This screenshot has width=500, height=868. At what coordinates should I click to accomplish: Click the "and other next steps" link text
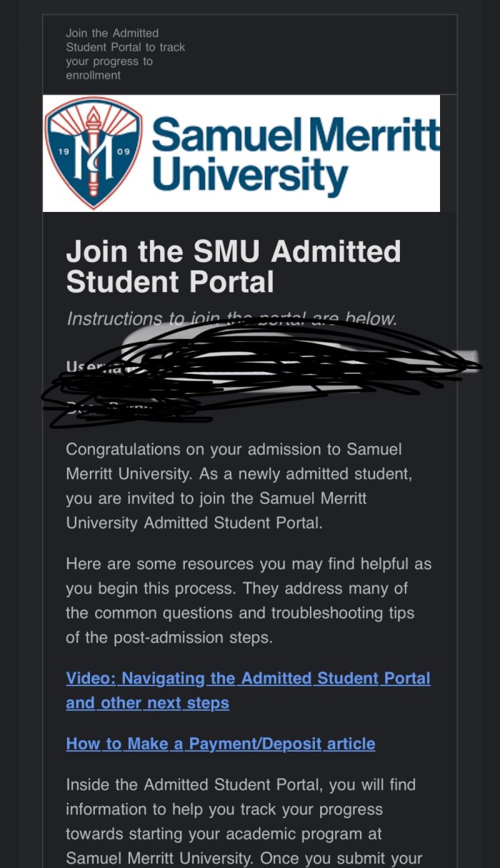tap(147, 702)
